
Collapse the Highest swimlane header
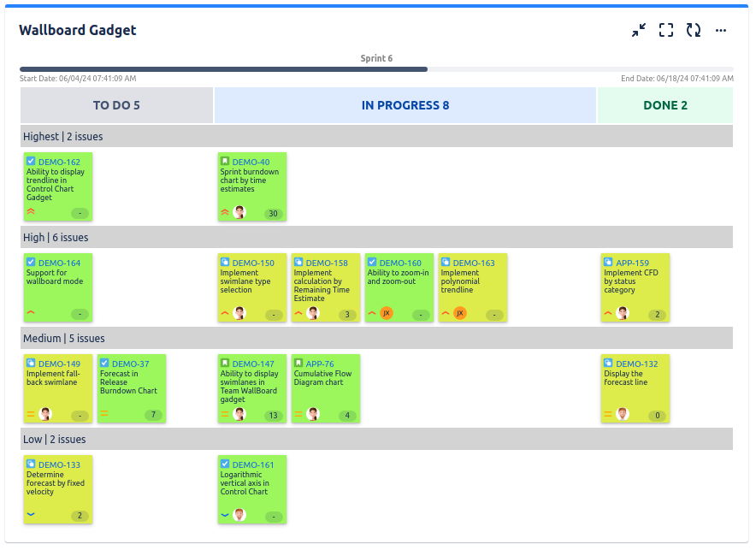[376, 136]
